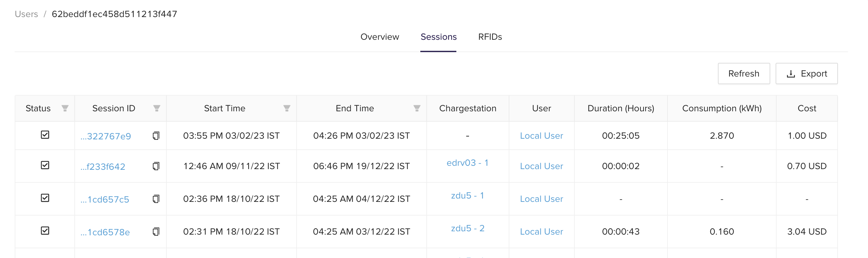Image resolution: width=868 pixels, height=258 pixels.
Task: Select the Sessions tab
Action: [x=438, y=37]
